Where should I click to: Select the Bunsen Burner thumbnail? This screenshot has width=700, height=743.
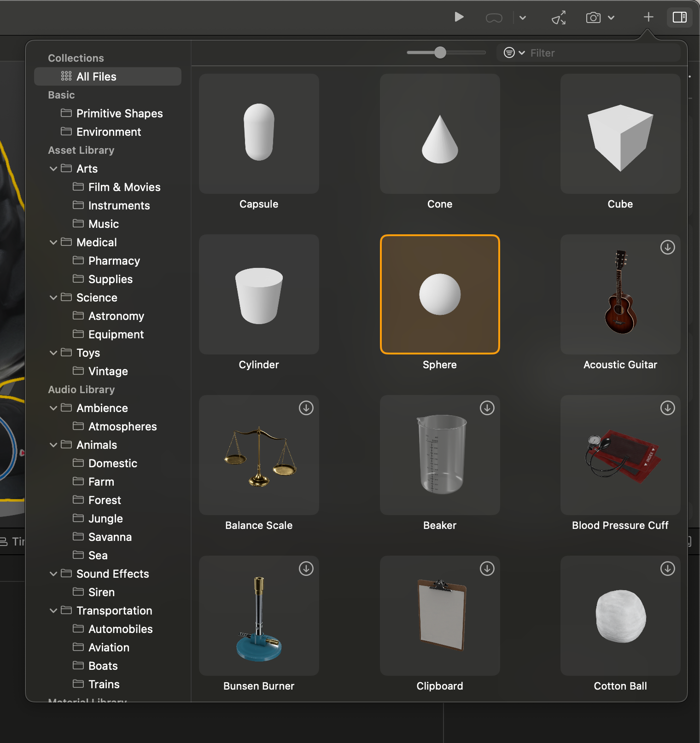[259, 615]
